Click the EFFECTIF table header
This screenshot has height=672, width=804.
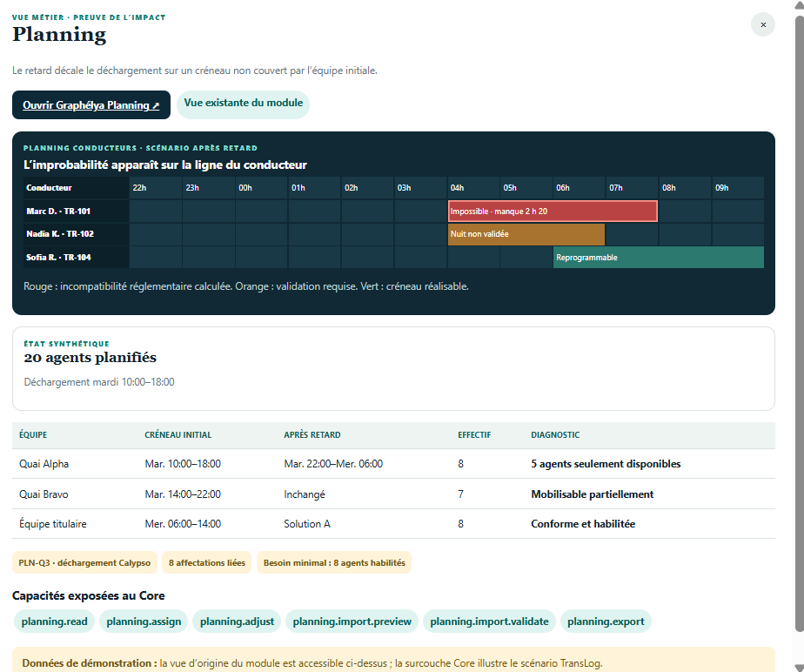[474, 435]
